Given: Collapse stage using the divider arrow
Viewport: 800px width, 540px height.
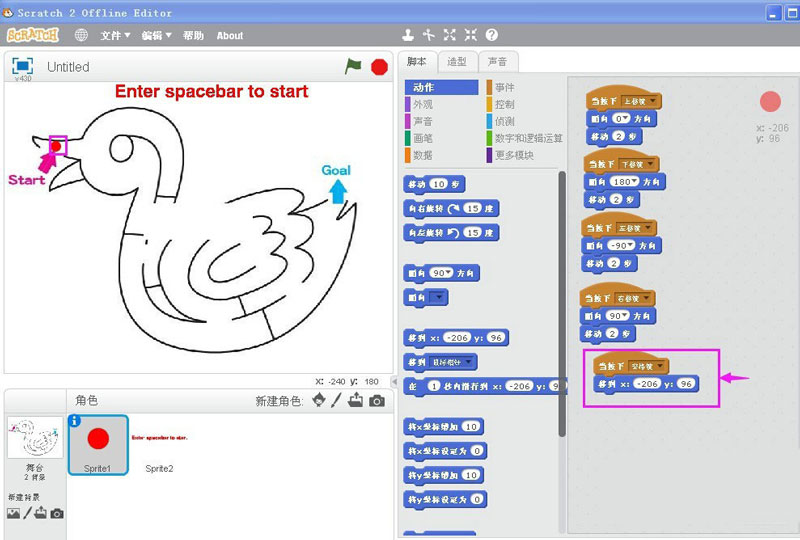Looking at the screenshot, I should pyautogui.click(x=394, y=381).
